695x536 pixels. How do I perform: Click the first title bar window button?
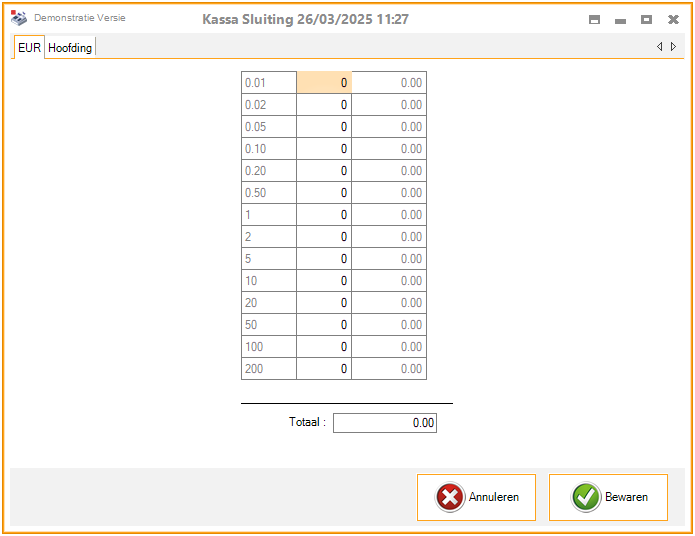tap(594, 19)
